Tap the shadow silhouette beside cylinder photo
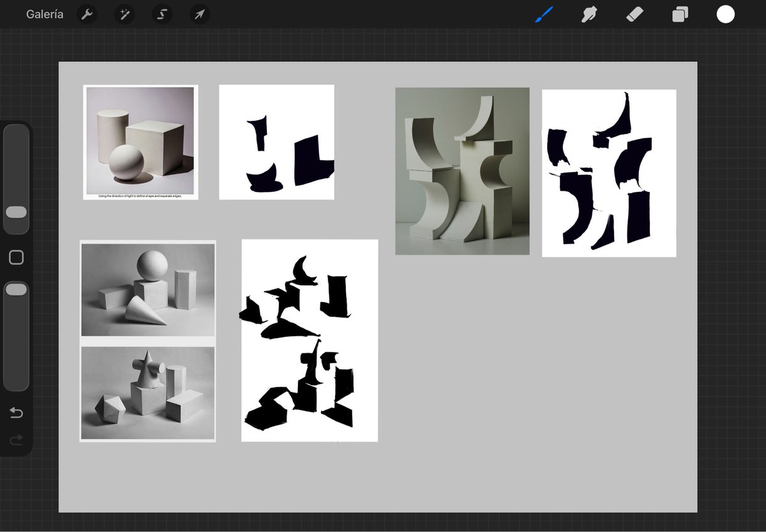The height and width of the screenshot is (532, 766). [x=276, y=142]
